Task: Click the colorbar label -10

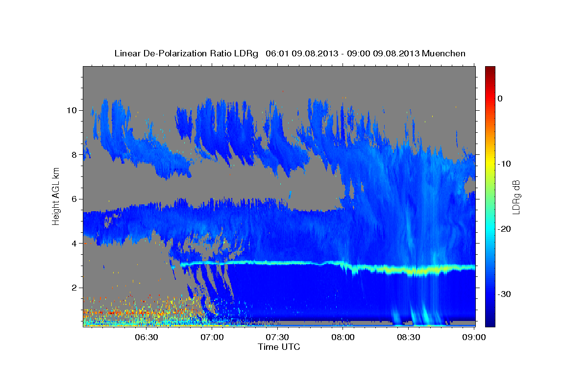Action: click(x=504, y=164)
